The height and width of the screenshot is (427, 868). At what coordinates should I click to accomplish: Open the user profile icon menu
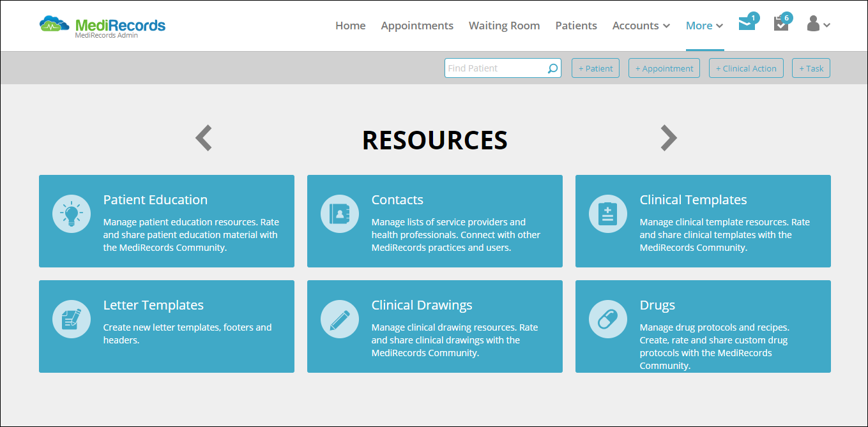click(818, 24)
